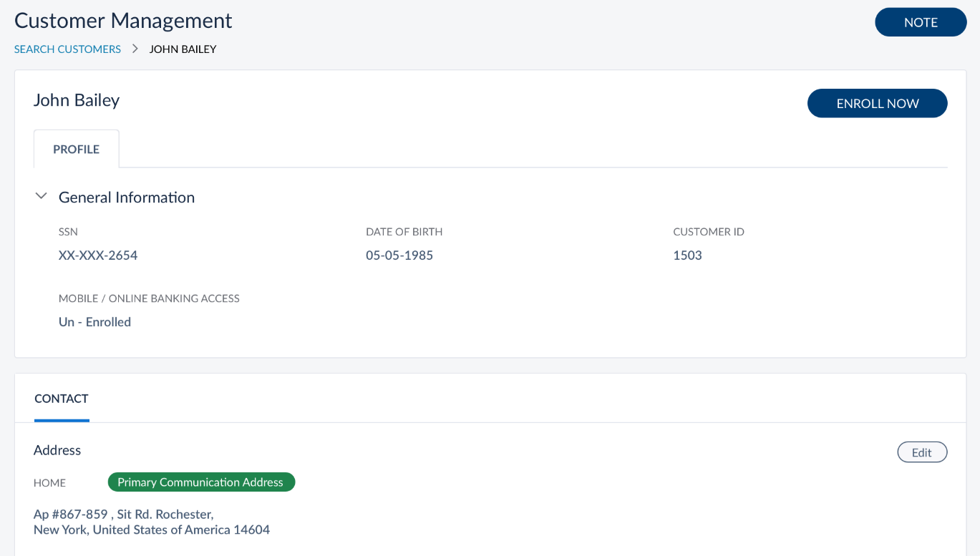Select the masked SSN value XX-XXX-2654
The height and width of the screenshot is (556, 980).
98,255
